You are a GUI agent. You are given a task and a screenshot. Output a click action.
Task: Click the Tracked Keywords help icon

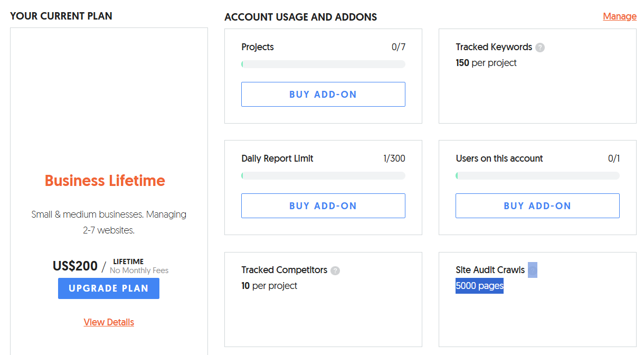pyautogui.click(x=540, y=48)
